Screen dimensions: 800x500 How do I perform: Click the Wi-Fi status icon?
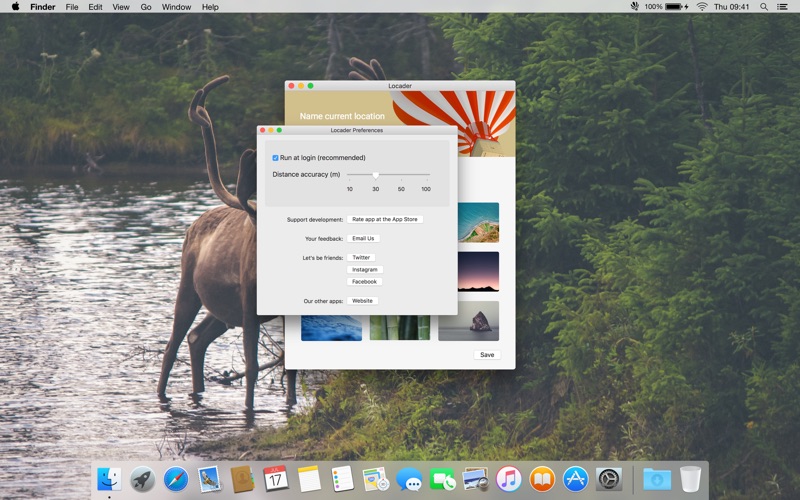(x=701, y=7)
